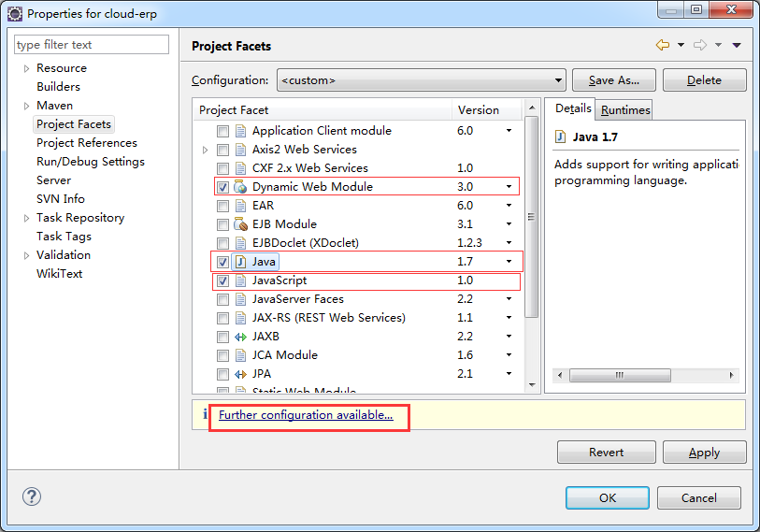
Task: Click the JAXB arrows icon
Action: point(240,337)
